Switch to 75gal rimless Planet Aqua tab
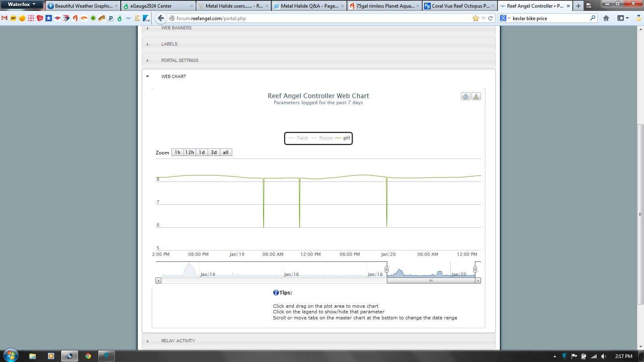The image size is (644, 362). click(x=384, y=6)
